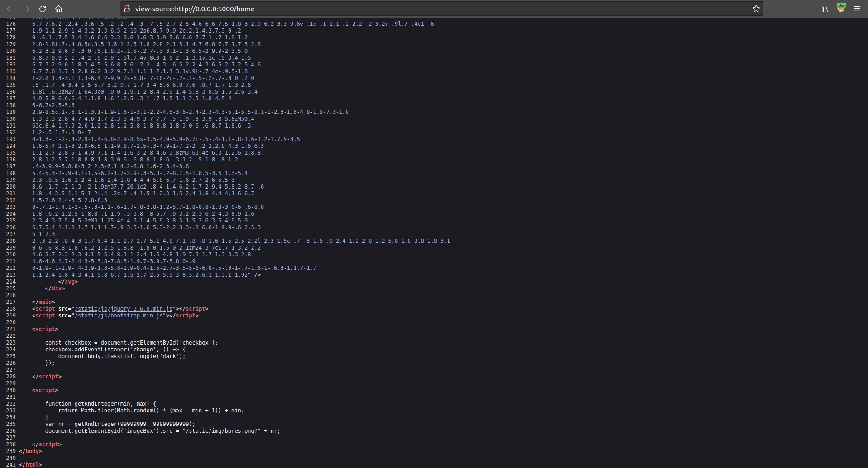
Task: Open the jquery-3.6.0.min.js source link
Action: pos(124,309)
